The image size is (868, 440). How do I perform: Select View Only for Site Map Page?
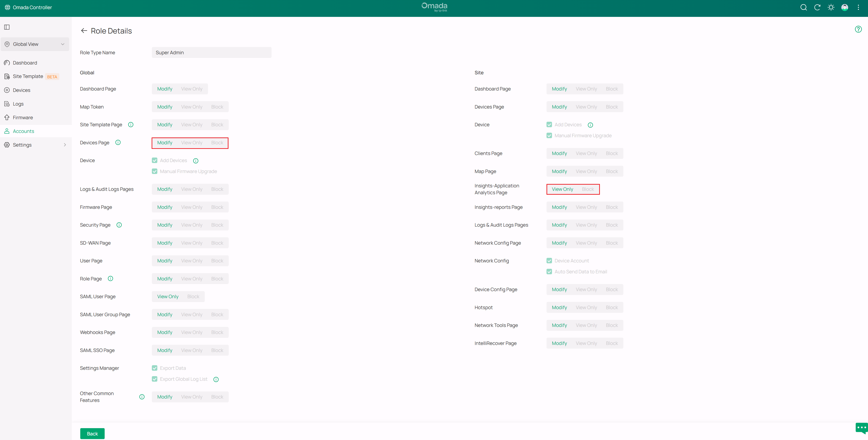586,171
